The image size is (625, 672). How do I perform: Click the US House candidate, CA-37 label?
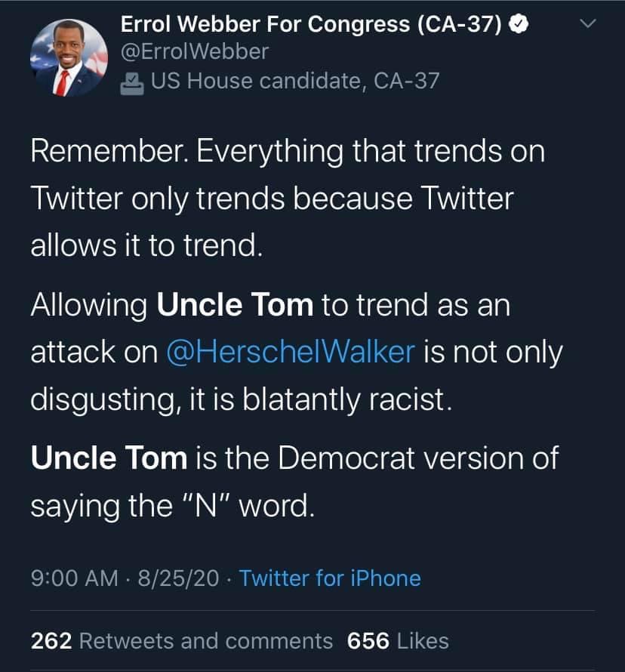coord(294,80)
